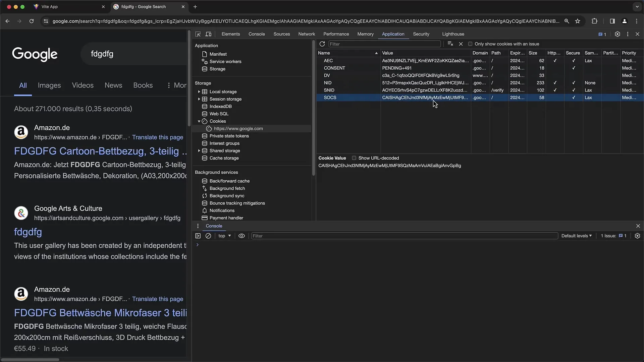Open FDGDFG Bettwäsche Mikrofaser result link
Image resolution: width=644 pixels, height=362 pixels.
point(100,313)
